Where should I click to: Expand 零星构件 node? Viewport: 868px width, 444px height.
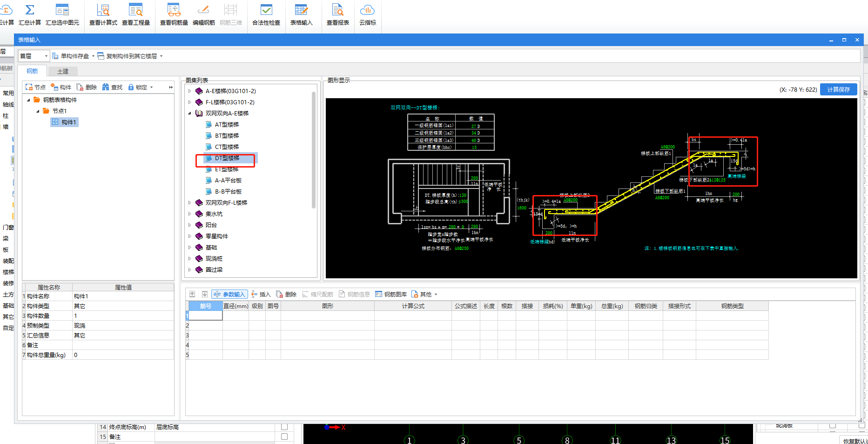[x=189, y=236]
